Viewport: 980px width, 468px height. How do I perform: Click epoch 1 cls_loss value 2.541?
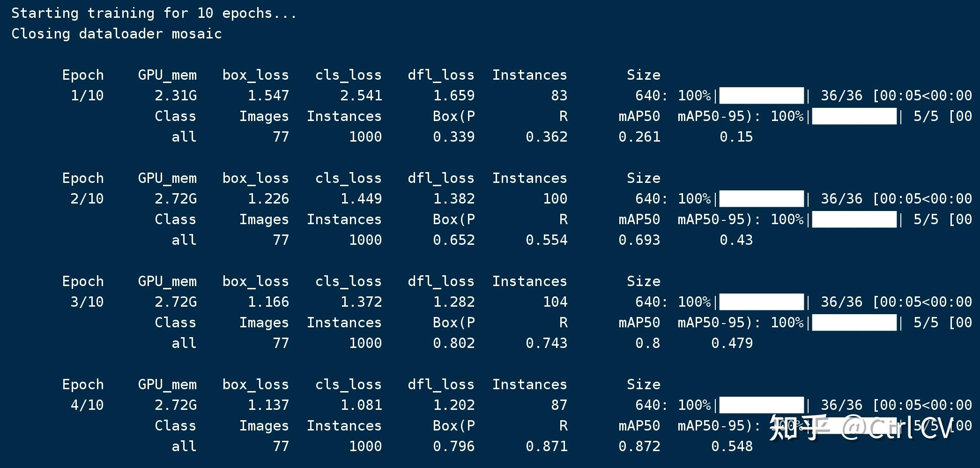361,96
